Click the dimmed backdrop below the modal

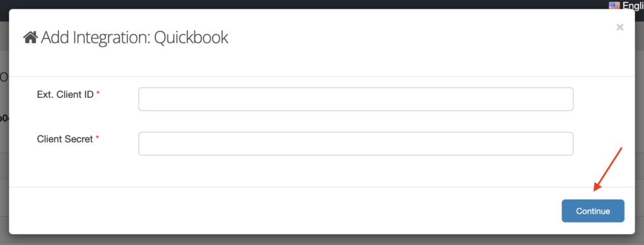point(322,240)
